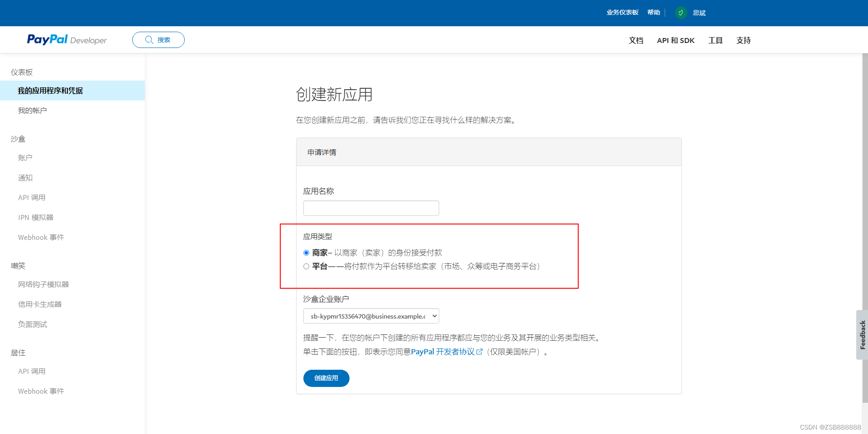The image size is (868, 434).
Task: Open the 工具 menu
Action: [x=715, y=40]
